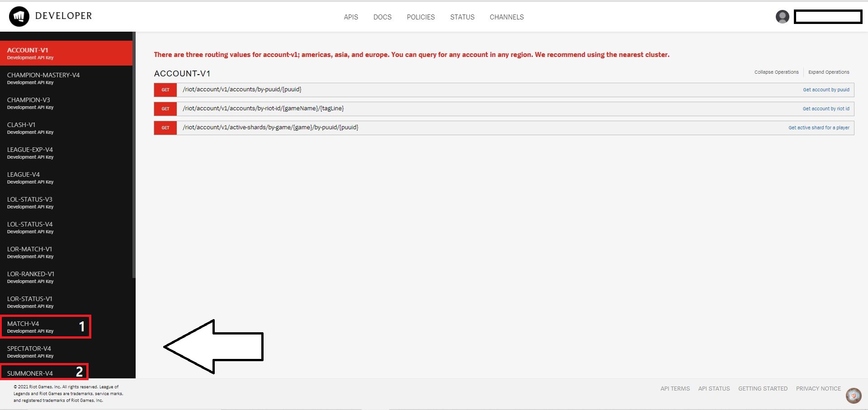
Task: Open SPECTATOR-V4 API entry
Action: pyautogui.click(x=66, y=352)
